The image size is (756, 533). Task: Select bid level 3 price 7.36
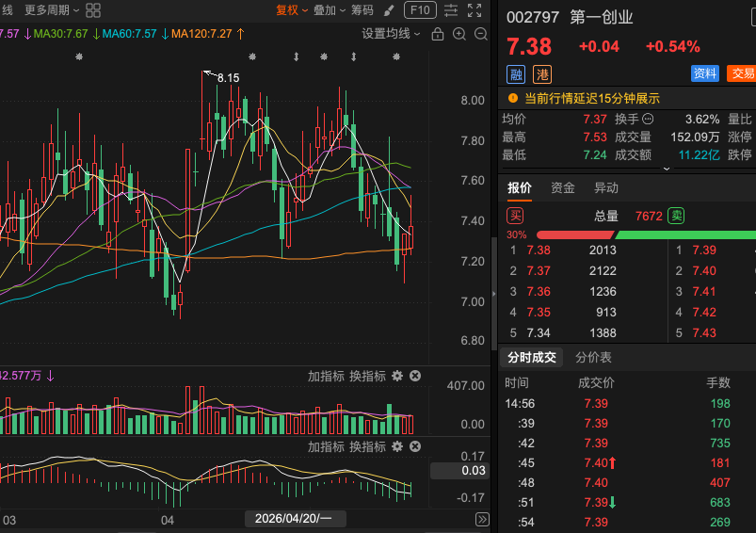539,291
